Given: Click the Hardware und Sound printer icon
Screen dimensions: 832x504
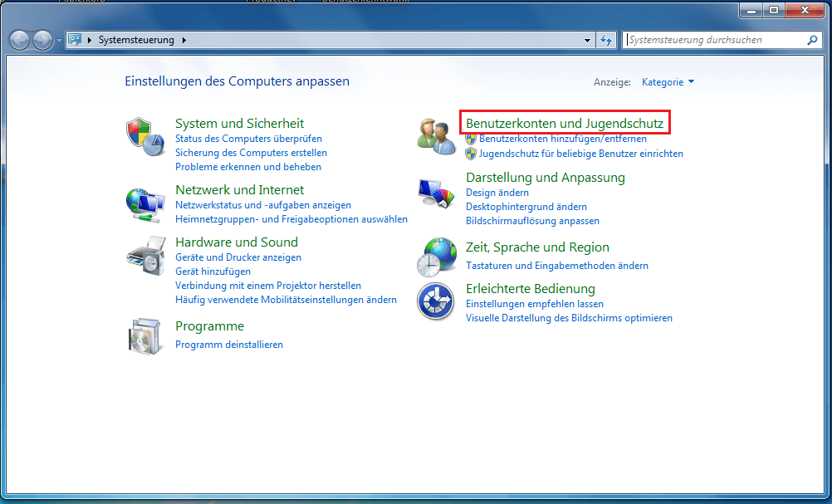Looking at the screenshot, I should (146, 256).
